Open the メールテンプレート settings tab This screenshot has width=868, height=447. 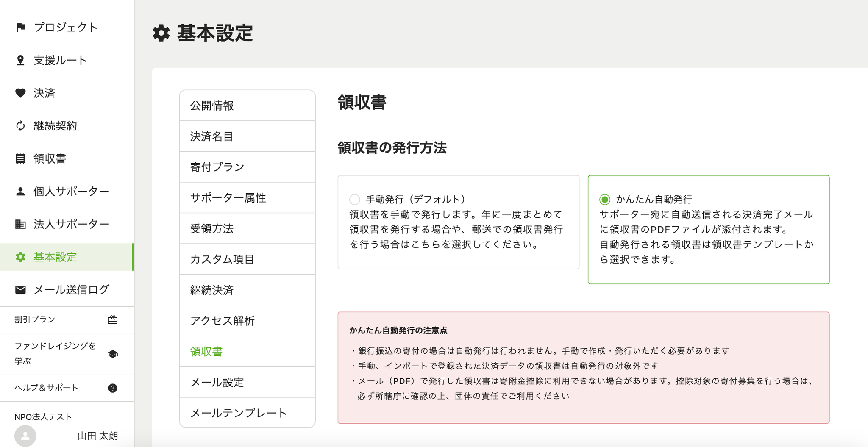[x=248, y=413]
